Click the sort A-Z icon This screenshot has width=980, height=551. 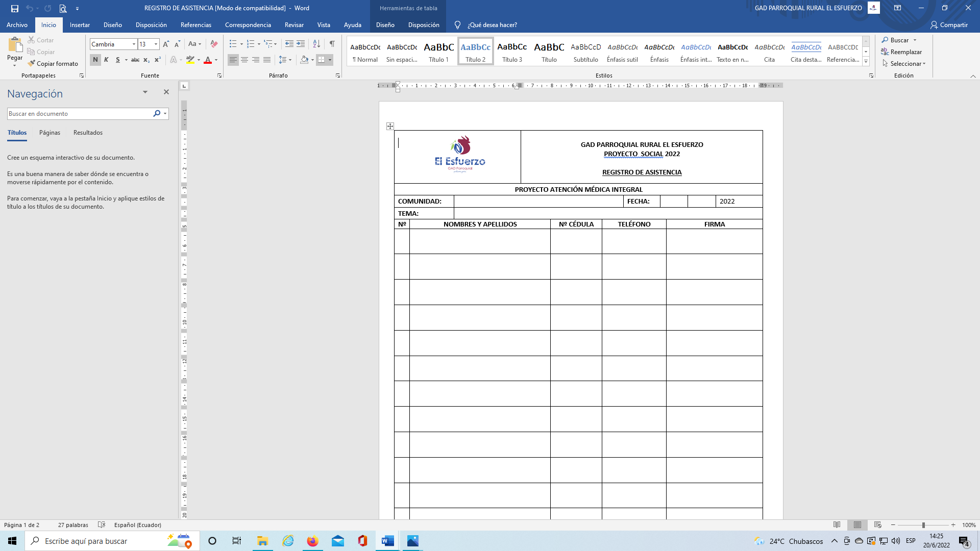coord(316,44)
